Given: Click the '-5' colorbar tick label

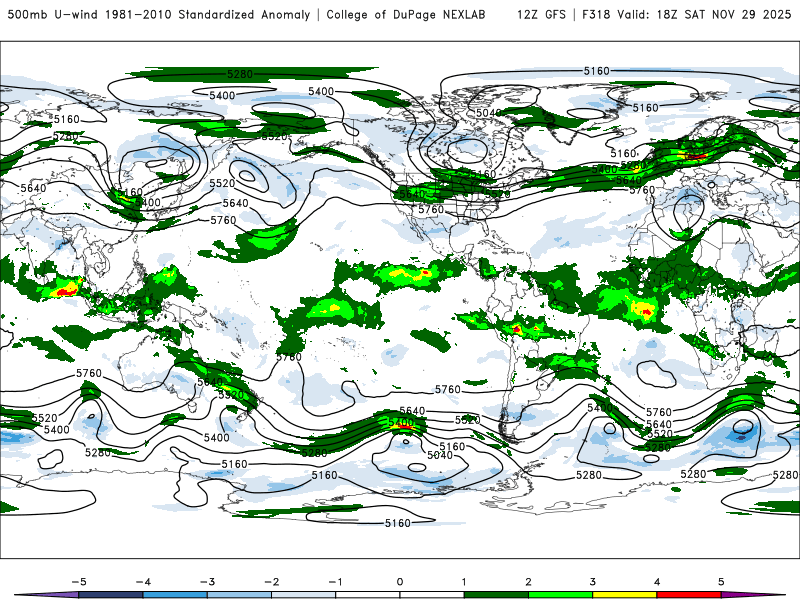Looking at the screenshot, I should tap(79, 582).
